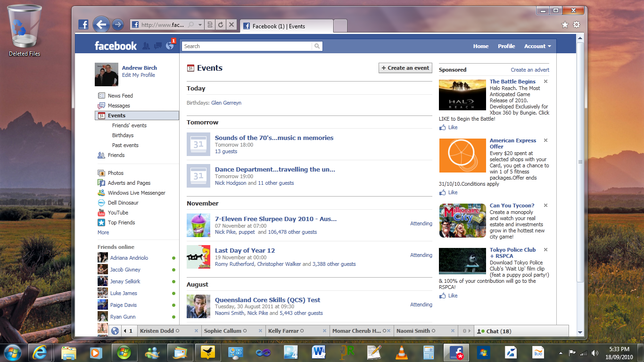Open Microsoft Word from taskbar

point(319,353)
